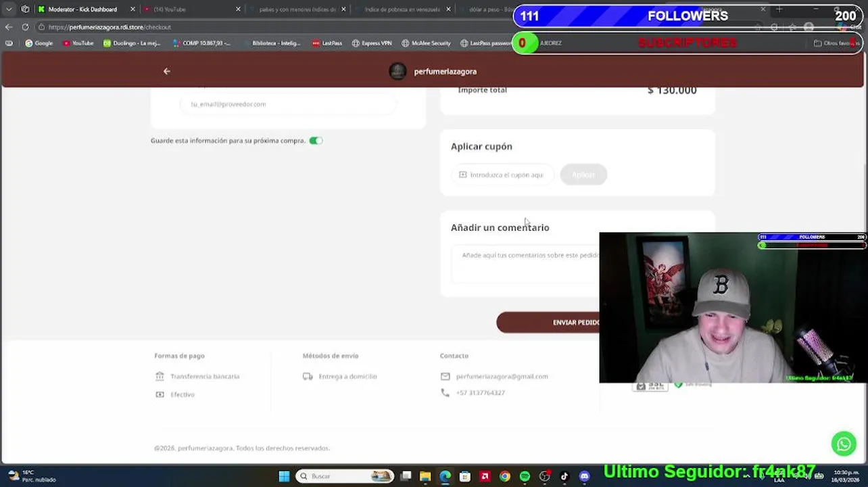The height and width of the screenshot is (487, 868).
Task: Switch to 'países y con menores índices' tab
Action: pos(297,9)
